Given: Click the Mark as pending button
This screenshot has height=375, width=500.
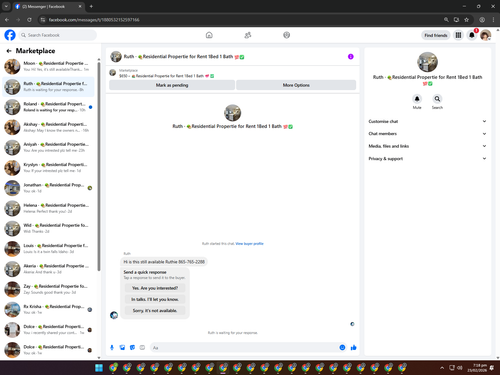Looking at the screenshot, I should point(172,85).
